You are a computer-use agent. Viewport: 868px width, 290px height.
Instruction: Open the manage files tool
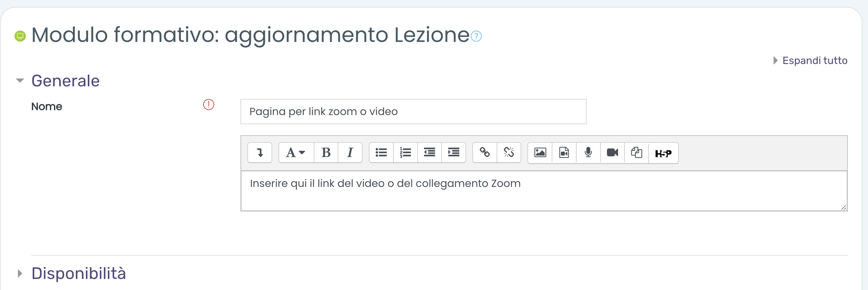pos(636,153)
